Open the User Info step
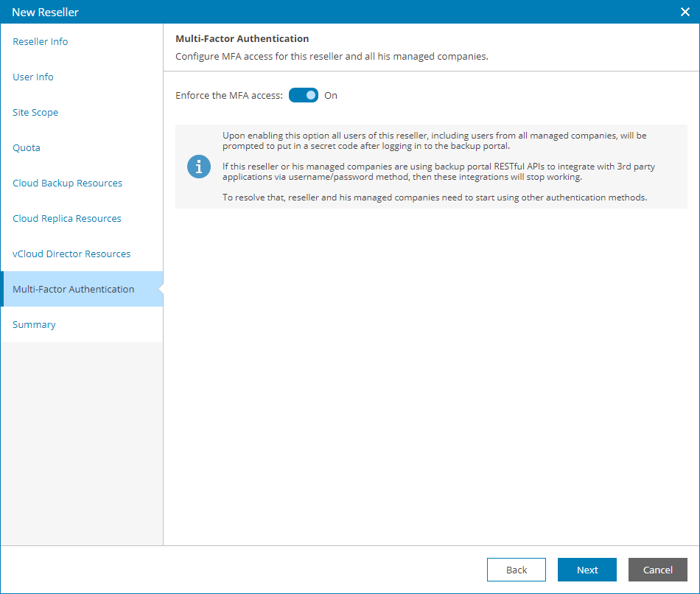 click(x=33, y=77)
